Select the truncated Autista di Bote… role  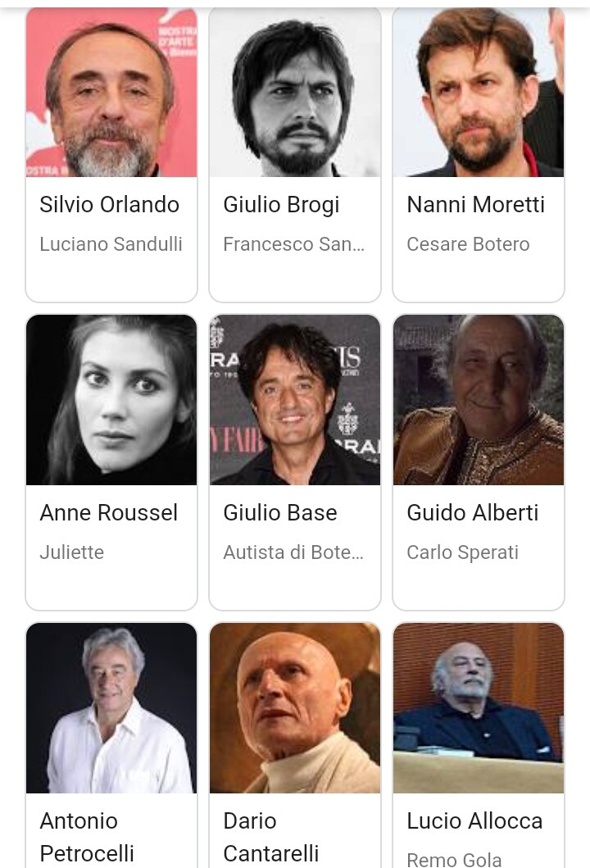point(293,552)
